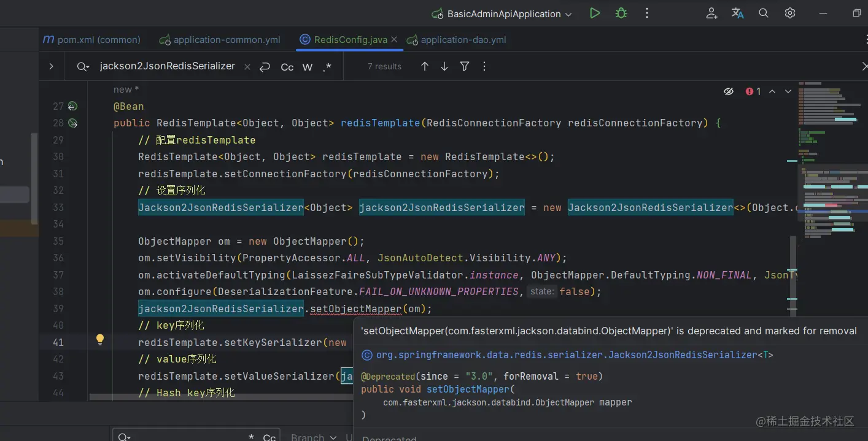Click the bean gutter icon on line 28
The height and width of the screenshot is (441, 868).
tap(72, 123)
